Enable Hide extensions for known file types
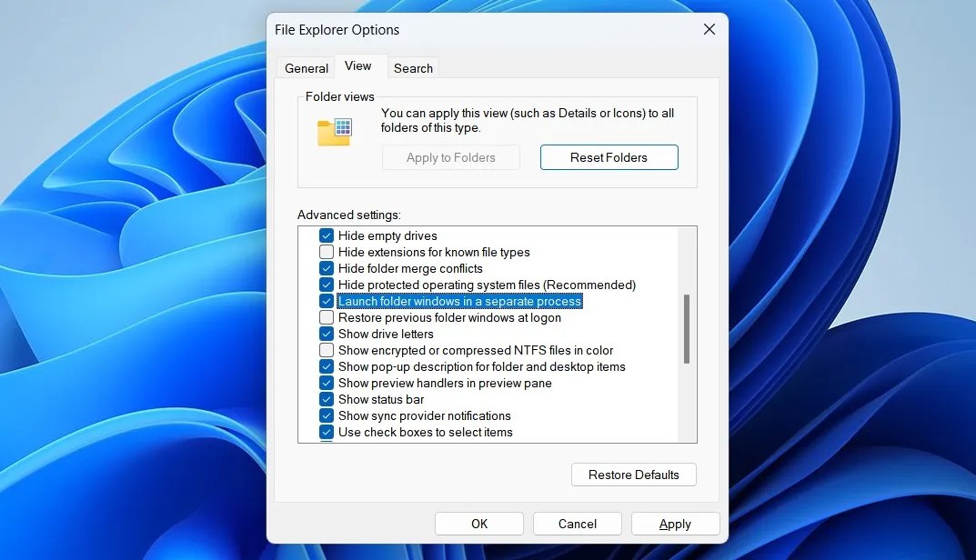The height and width of the screenshot is (560, 976). pos(327,252)
